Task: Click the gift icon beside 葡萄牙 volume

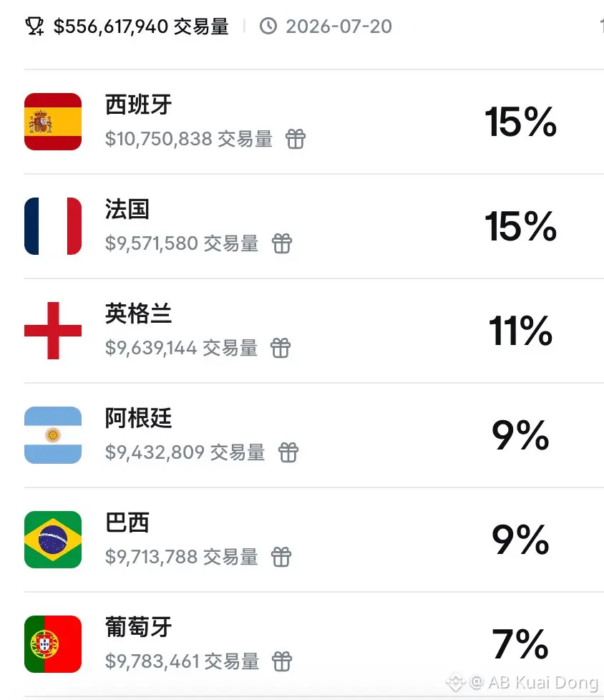Action: click(x=283, y=661)
